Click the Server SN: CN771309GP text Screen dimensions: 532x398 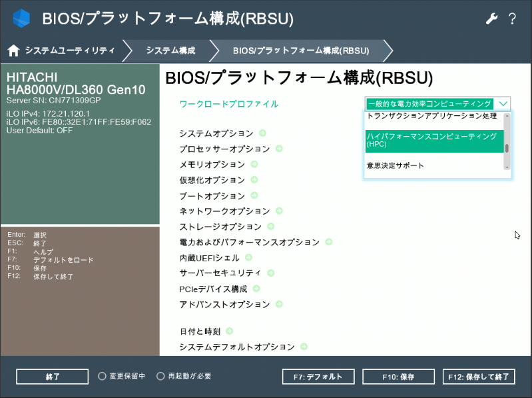click(x=54, y=100)
